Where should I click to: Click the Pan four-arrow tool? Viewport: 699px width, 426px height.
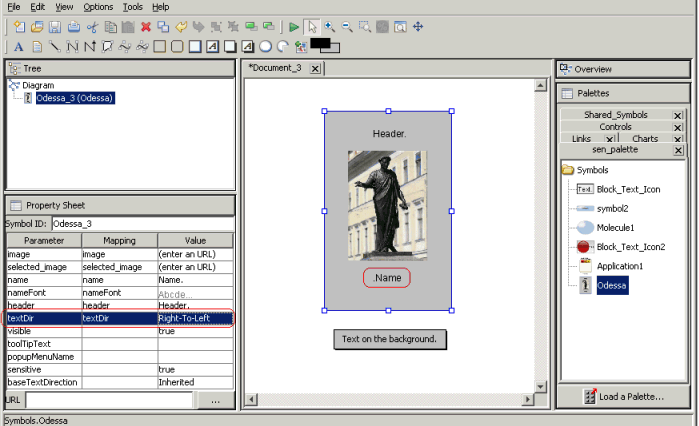(x=418, y=27)
